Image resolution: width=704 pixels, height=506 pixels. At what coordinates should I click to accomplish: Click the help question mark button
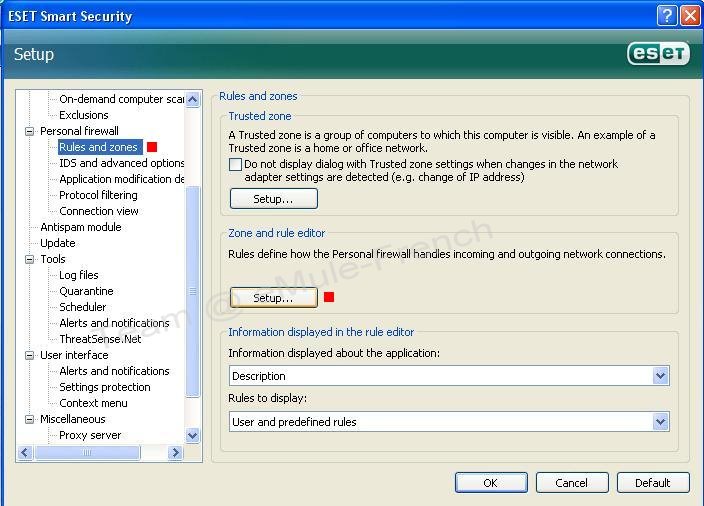[x=667, y=16]
